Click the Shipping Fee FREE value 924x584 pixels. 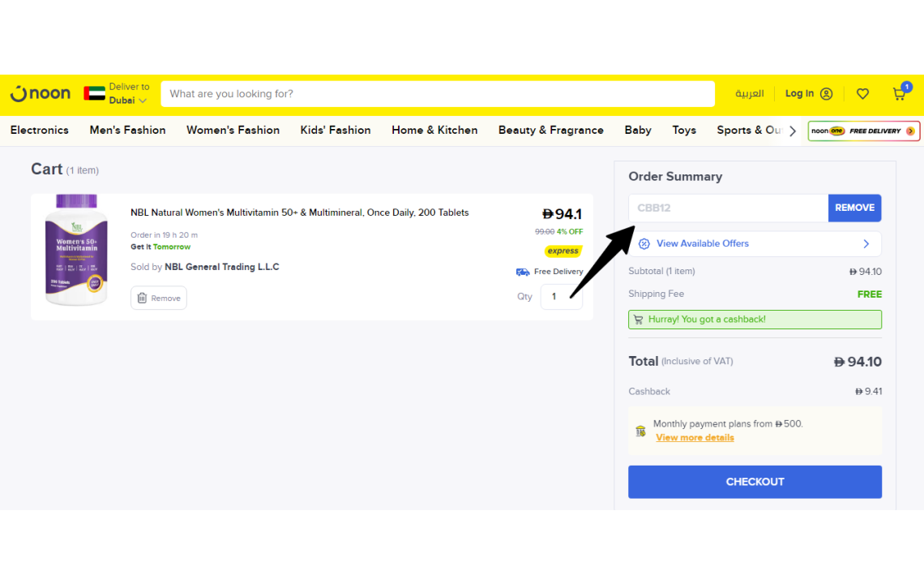click(x=869, y=294)
